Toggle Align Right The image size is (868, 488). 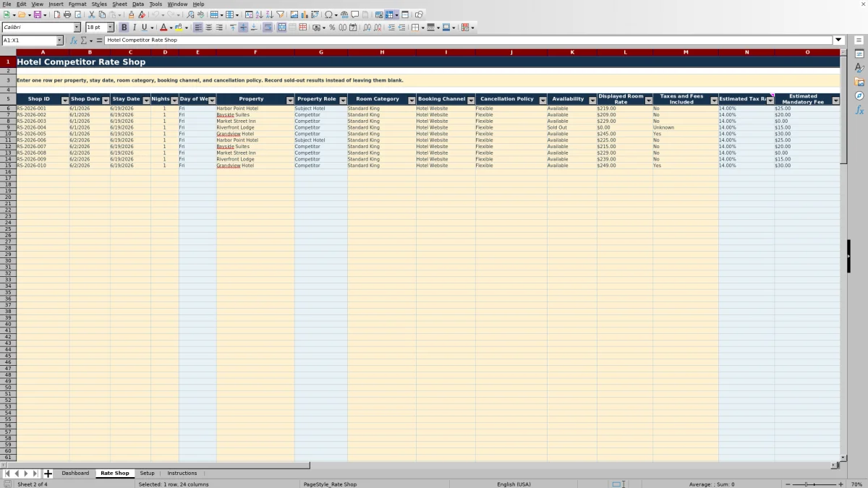[x=219, y=27]
